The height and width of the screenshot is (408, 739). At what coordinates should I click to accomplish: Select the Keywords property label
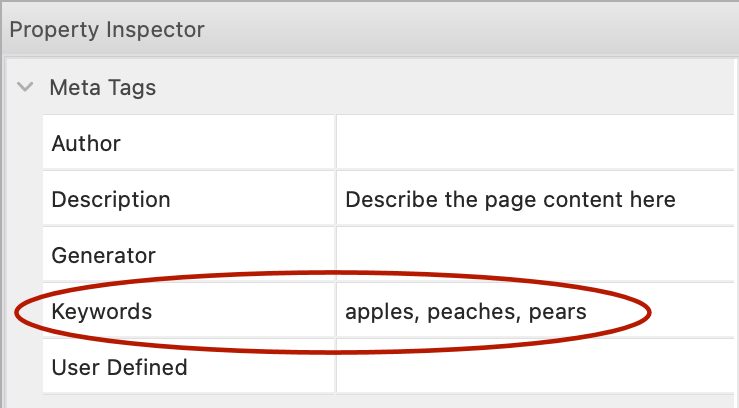[102, 312]
